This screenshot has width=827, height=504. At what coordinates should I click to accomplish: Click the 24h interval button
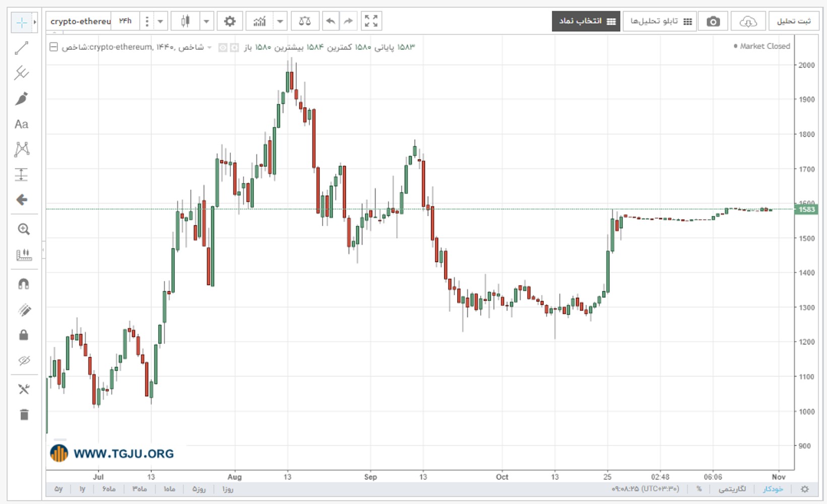[x=125, y=21]
